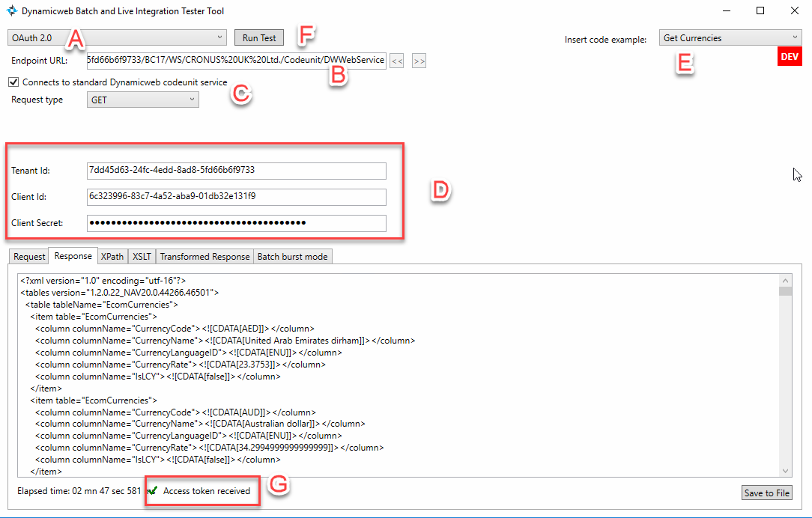Click the green checkmark status icon
The height and width of the screenshot is (518, 812).
click(x=153, y=491)
